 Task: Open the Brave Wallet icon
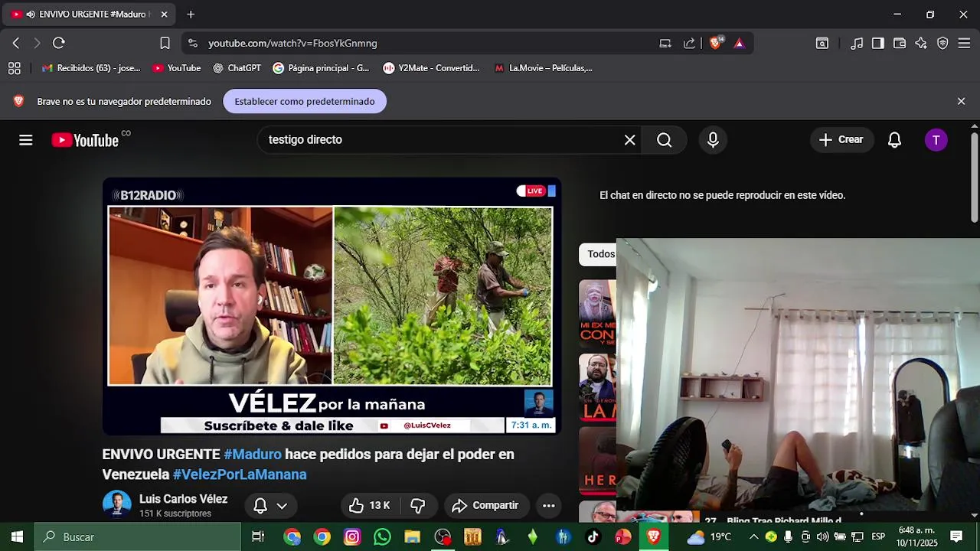(900, 43)
